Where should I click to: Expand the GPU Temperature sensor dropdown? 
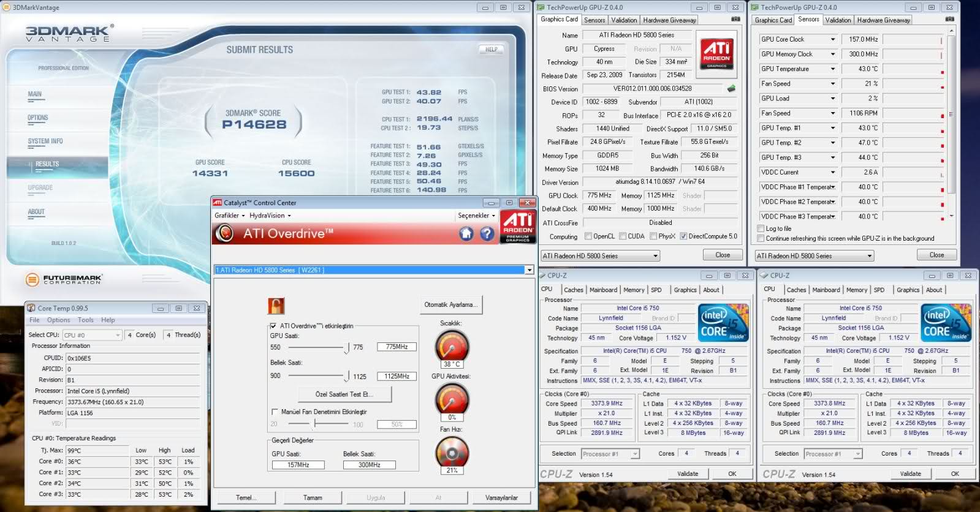833,69
